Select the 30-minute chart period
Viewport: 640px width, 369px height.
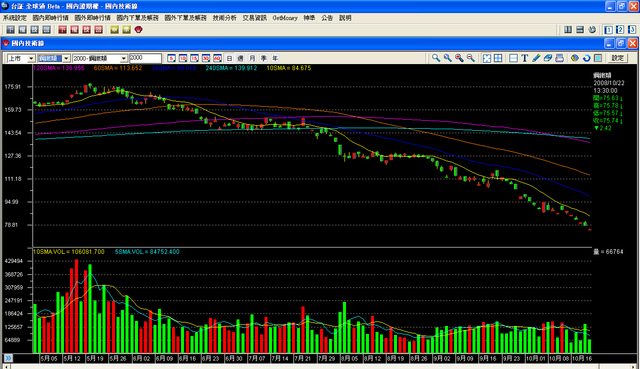point(206,58)
